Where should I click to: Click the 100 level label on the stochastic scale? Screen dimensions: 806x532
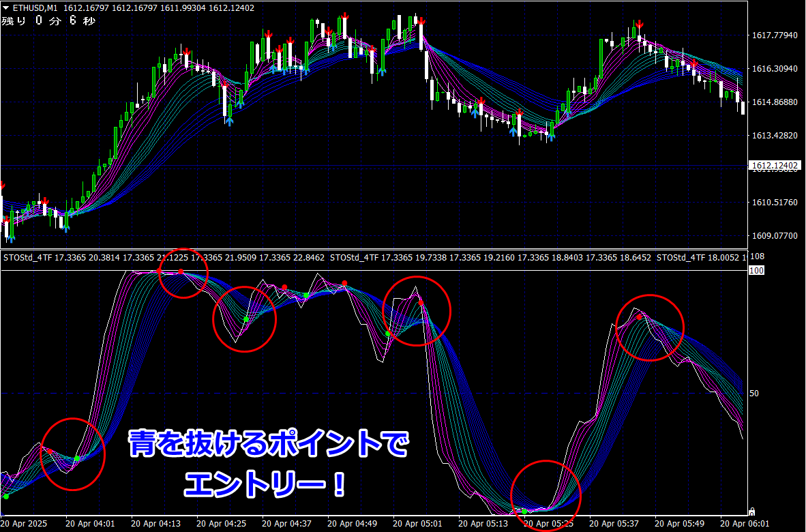point(757,271)
